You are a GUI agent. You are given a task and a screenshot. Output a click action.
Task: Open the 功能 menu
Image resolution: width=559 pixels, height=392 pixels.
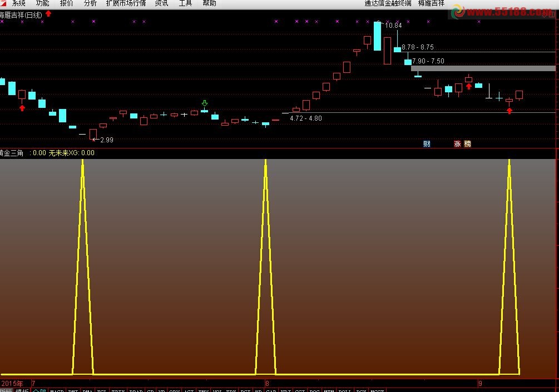coord(42,3)
